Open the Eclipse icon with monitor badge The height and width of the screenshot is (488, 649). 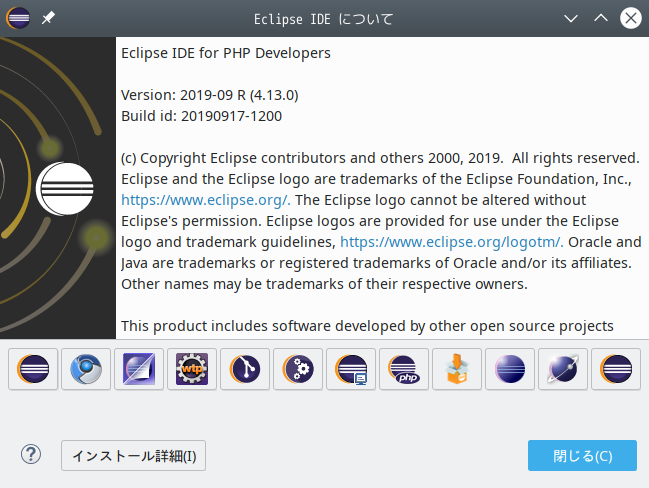[x=351, y=369]
